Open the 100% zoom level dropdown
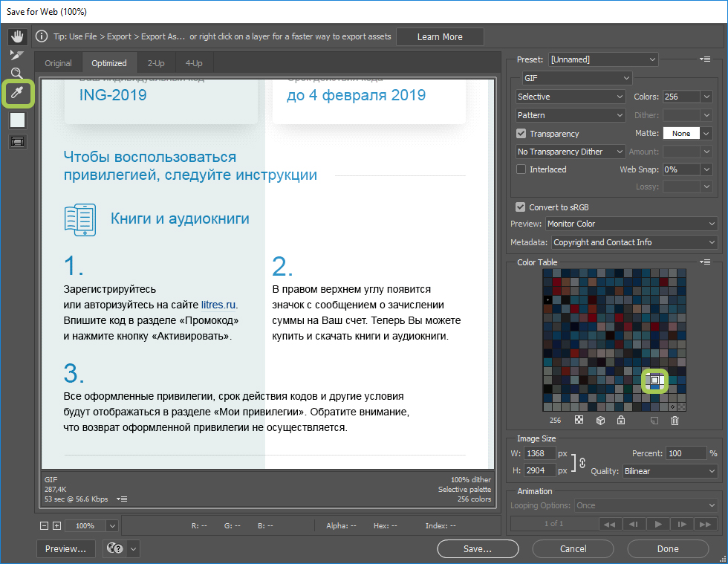 click(91, 526)
